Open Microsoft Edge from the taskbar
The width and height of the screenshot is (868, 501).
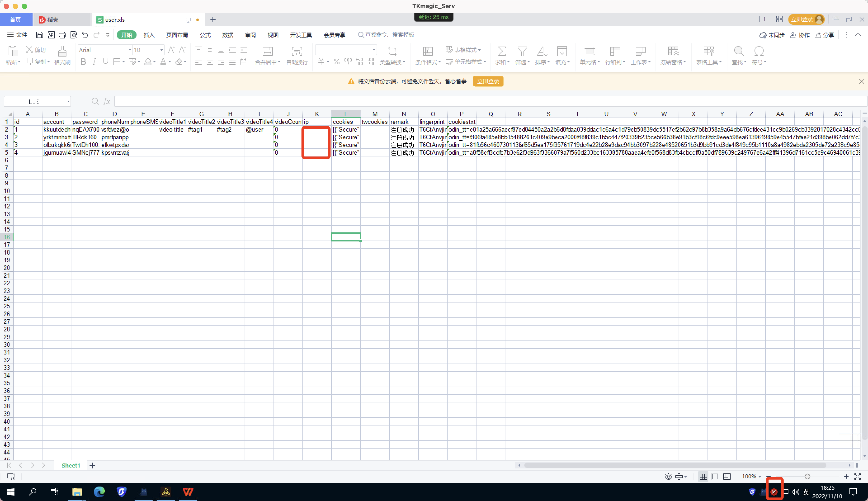(99, 492)
